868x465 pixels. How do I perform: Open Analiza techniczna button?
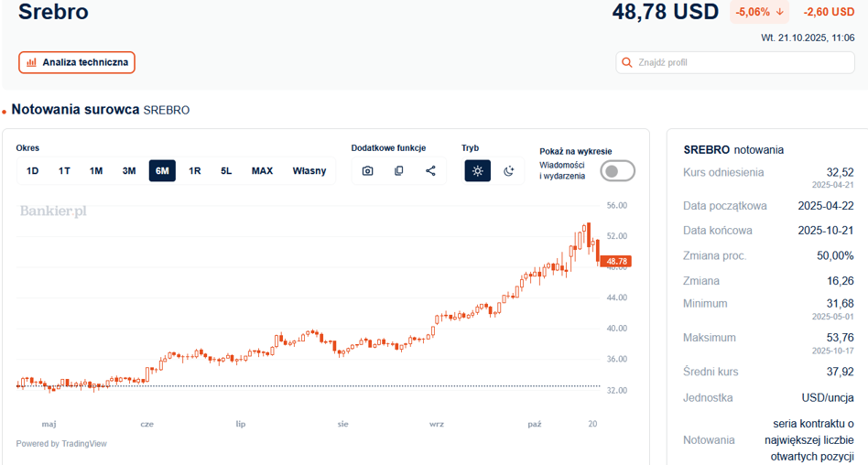77,62
